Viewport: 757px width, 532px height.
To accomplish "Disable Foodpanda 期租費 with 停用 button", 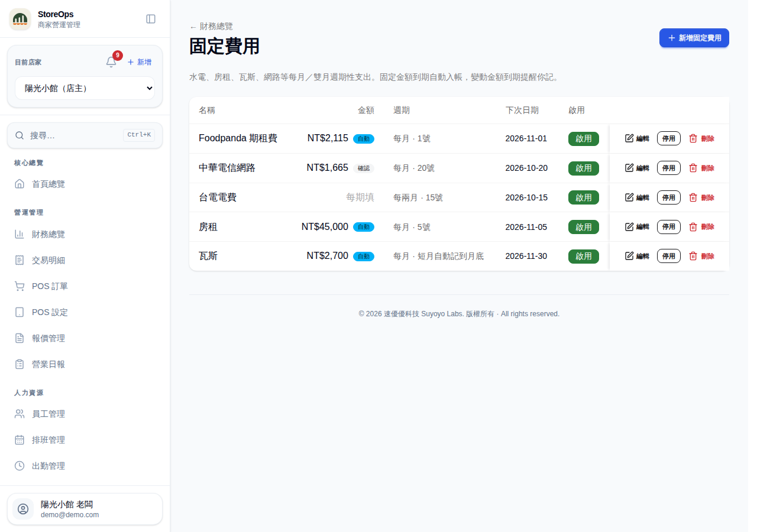I will pos(669,138).
